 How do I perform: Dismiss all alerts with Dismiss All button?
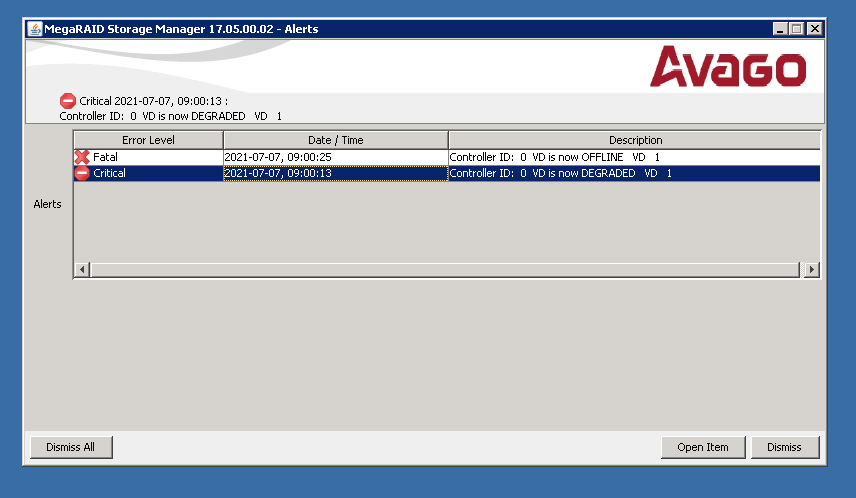pos(71,447)
